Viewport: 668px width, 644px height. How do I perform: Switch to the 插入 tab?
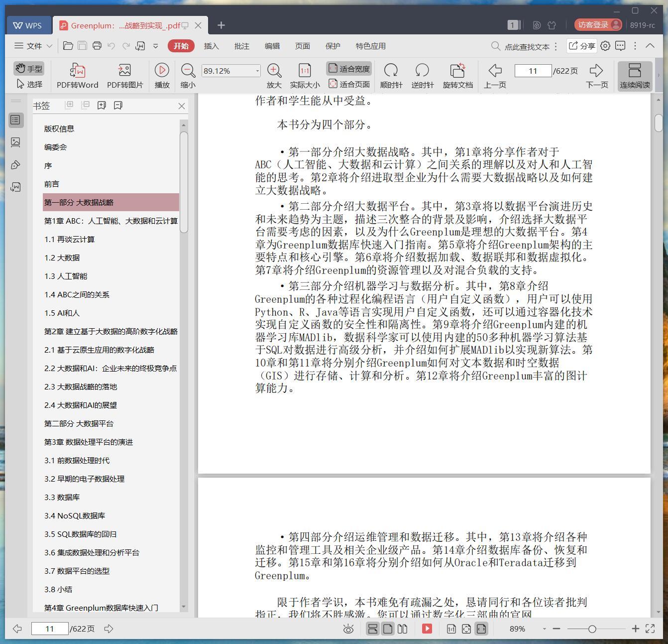coord(211,46)
